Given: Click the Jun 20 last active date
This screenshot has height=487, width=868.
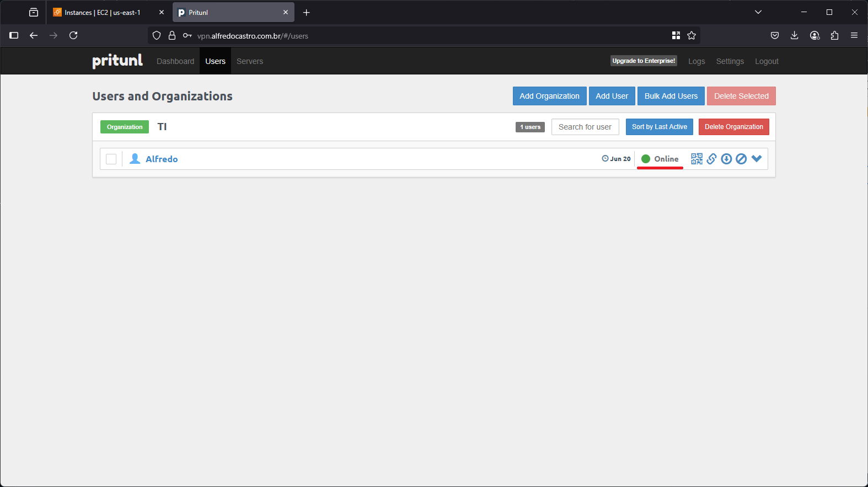Looking at the screenshot, I should (x=616, y=159).
